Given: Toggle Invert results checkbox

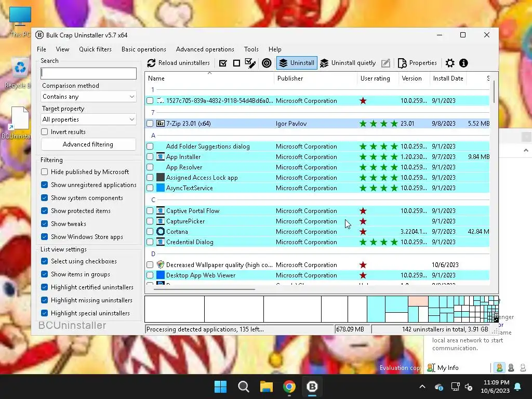Looking at the screenshot, I should pos(45,131).
